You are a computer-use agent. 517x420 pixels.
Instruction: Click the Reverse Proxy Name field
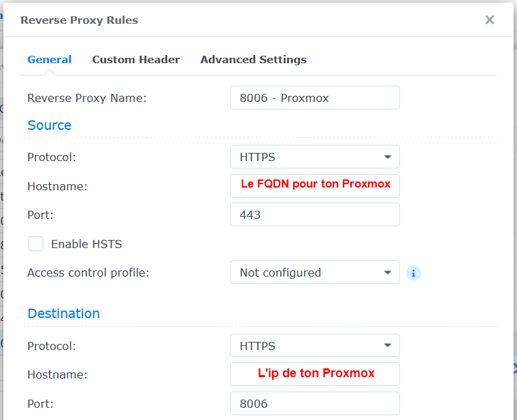click(x=314, y=98)
